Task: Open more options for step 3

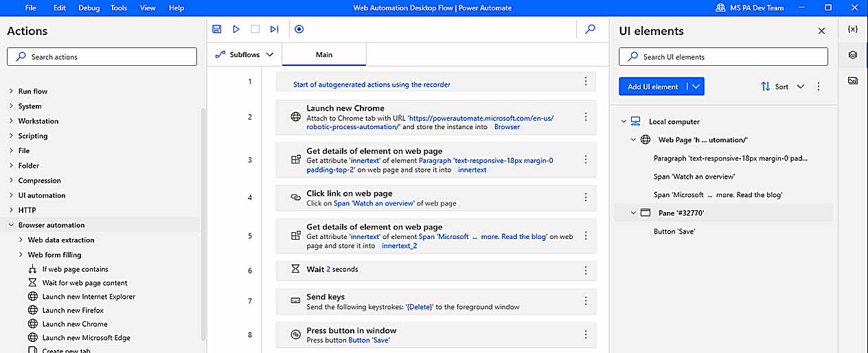Action: [586, 159]
